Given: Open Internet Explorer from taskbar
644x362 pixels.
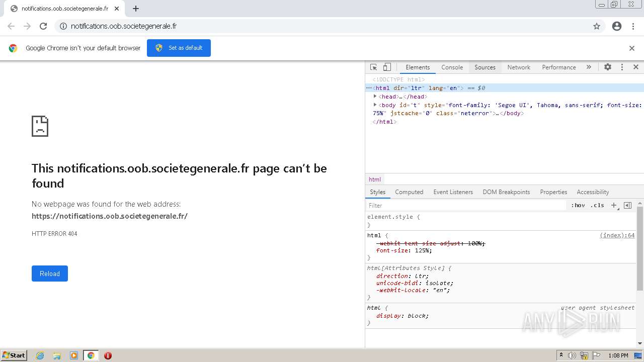Looking at the screenshot, I should (x=40, y=355).
